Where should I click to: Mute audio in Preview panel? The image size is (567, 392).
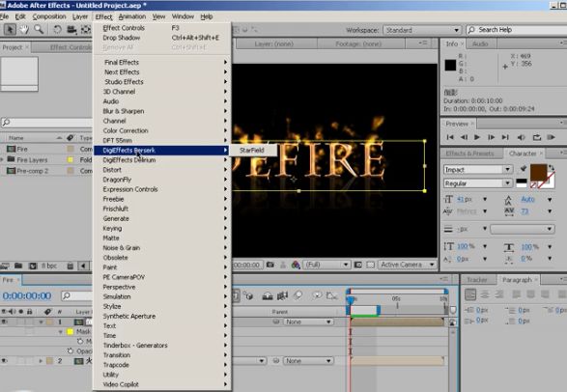coord(521,137)
